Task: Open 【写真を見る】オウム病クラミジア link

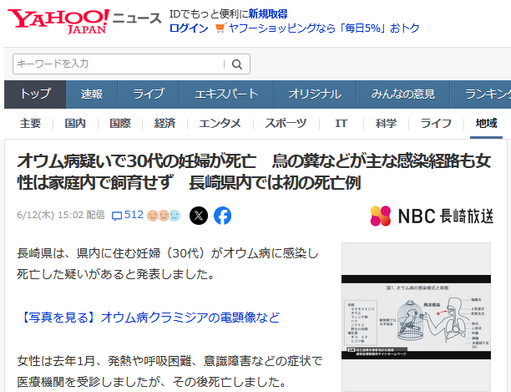Action: (149, 317)
